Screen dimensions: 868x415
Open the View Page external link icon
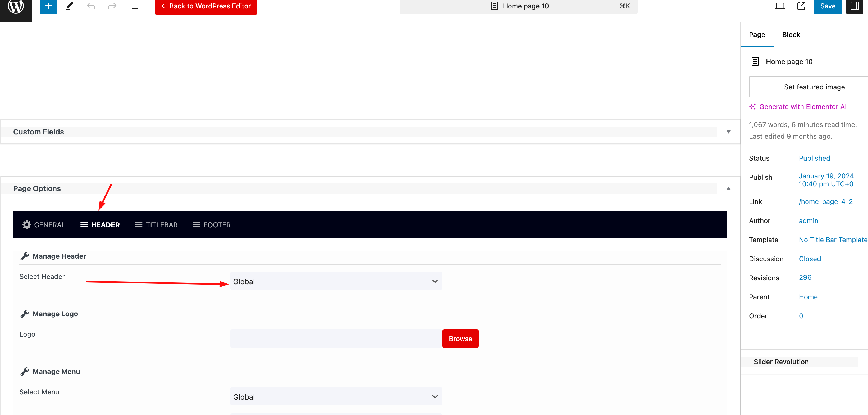click(801, 6)
